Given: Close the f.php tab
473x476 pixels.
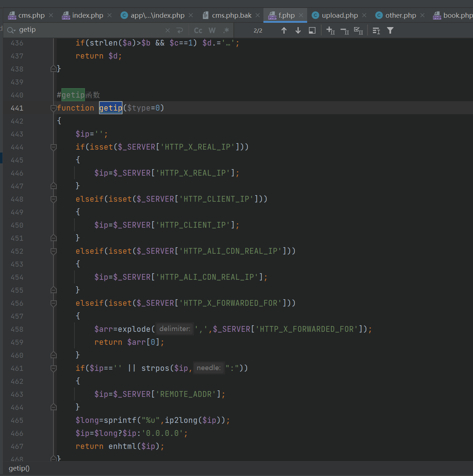Looking at the screenshot, I should pos(301,15).
